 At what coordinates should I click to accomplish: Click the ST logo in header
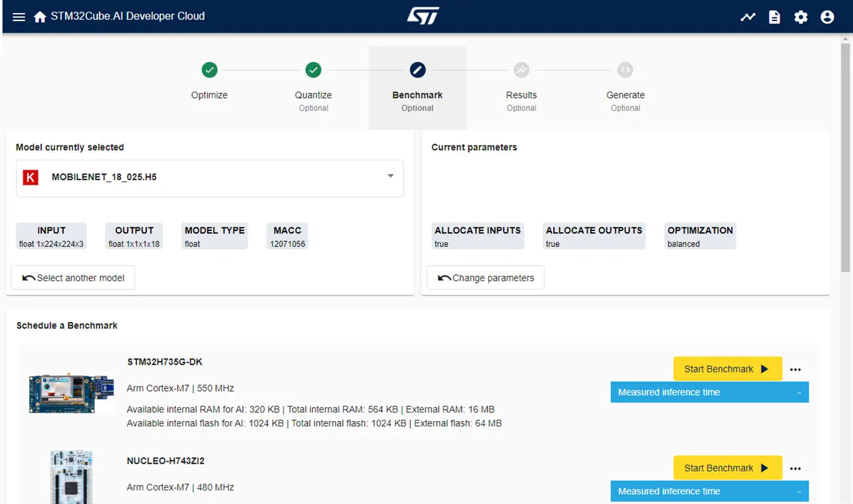pyautogui.click(x=423, y=16)
